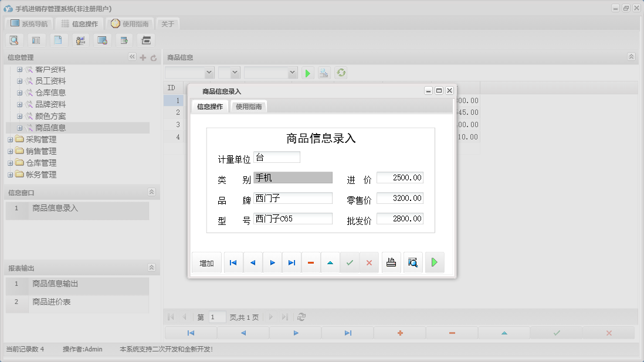Click the print icon in the record dialog
Screen dimensions: 644x362
(391, 262)
